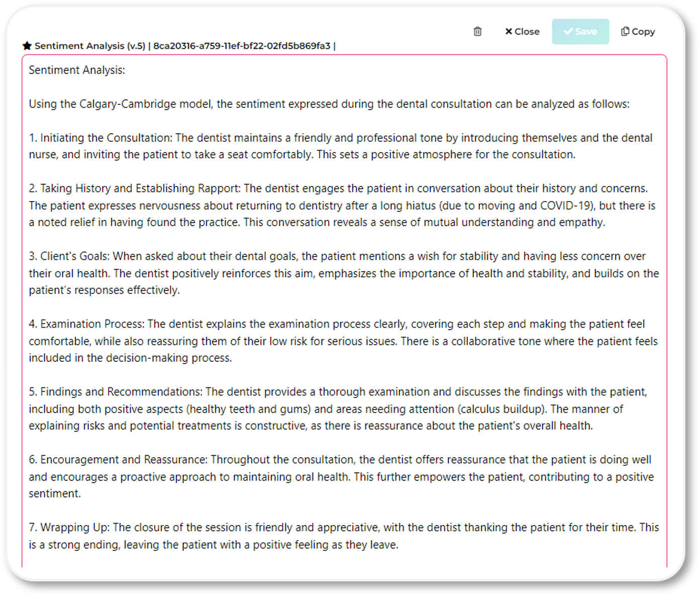700x596 pixels.
Task: Click the X icon of the Close button
Action: [x=509, y=32]
